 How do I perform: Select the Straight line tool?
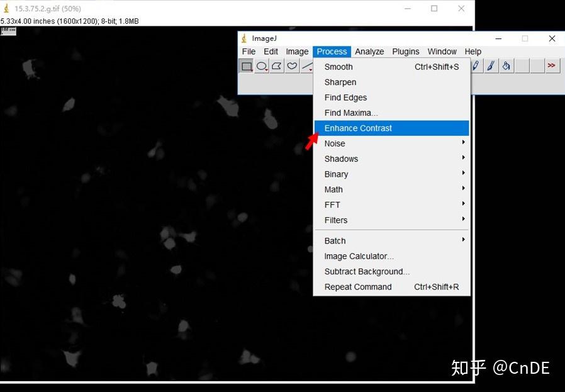tap(306, 65)
